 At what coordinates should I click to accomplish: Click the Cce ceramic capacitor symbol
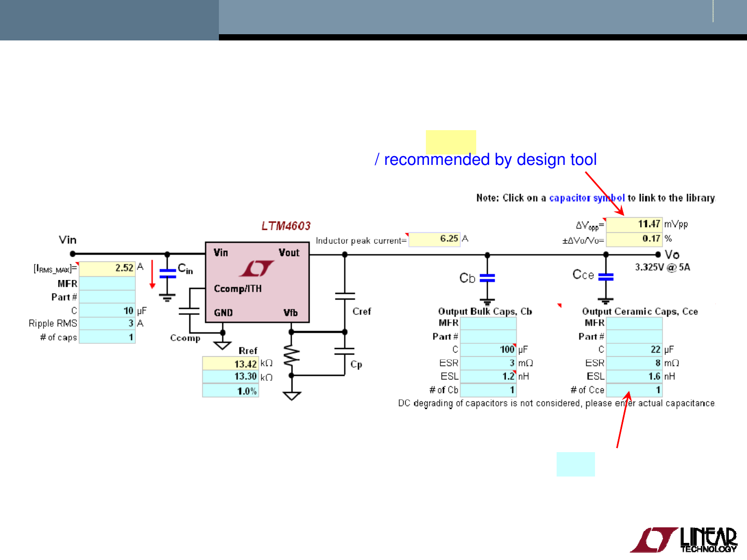[605, 277]
